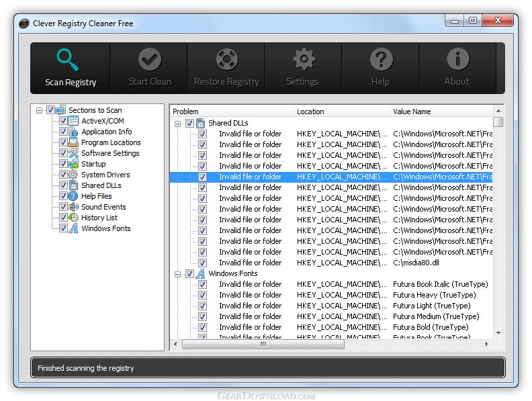Click the scroll down arrow of results list

(498, 332)
